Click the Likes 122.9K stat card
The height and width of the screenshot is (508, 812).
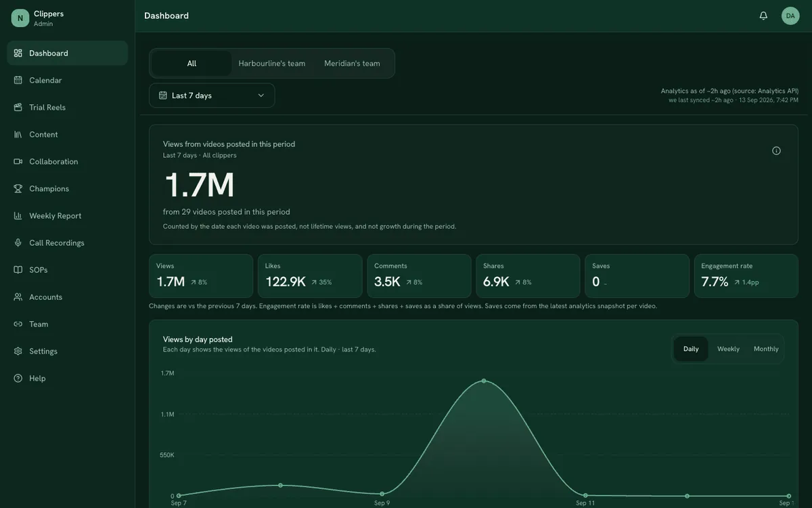tap(310, 276)
